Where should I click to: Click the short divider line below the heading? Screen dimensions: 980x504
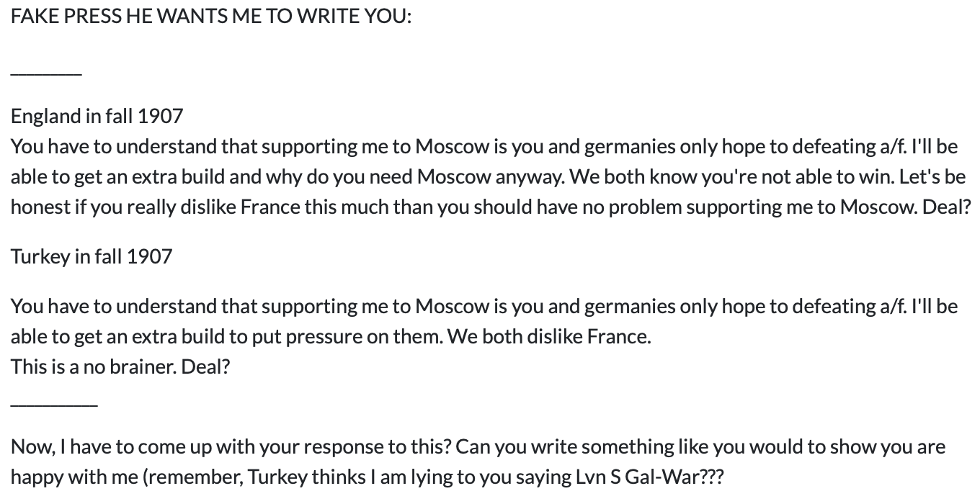[46, 73]
